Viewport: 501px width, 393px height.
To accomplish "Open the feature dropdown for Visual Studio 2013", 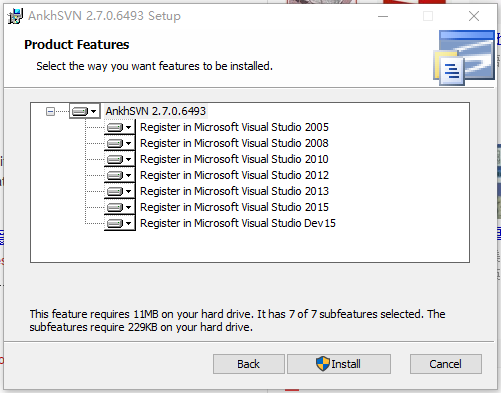I will point(120,191).
